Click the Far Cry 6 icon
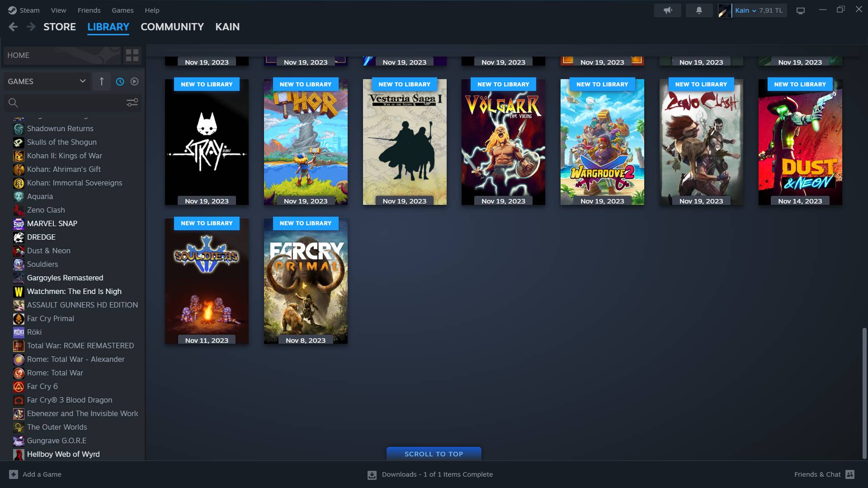The width and height of the screenshot is (868, 488). click(19, 387)
